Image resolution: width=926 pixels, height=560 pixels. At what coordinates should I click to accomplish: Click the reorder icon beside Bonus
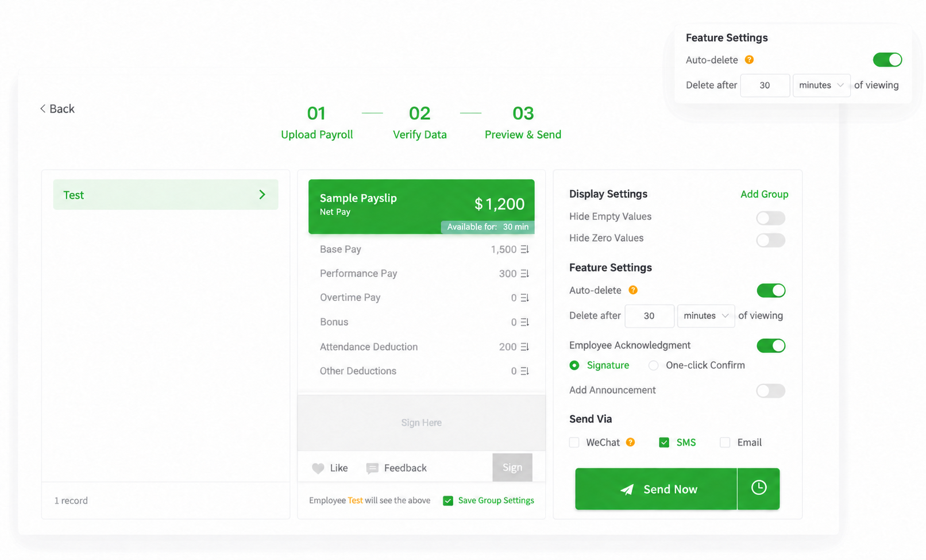pyautogui.click(x=524, y=322)
